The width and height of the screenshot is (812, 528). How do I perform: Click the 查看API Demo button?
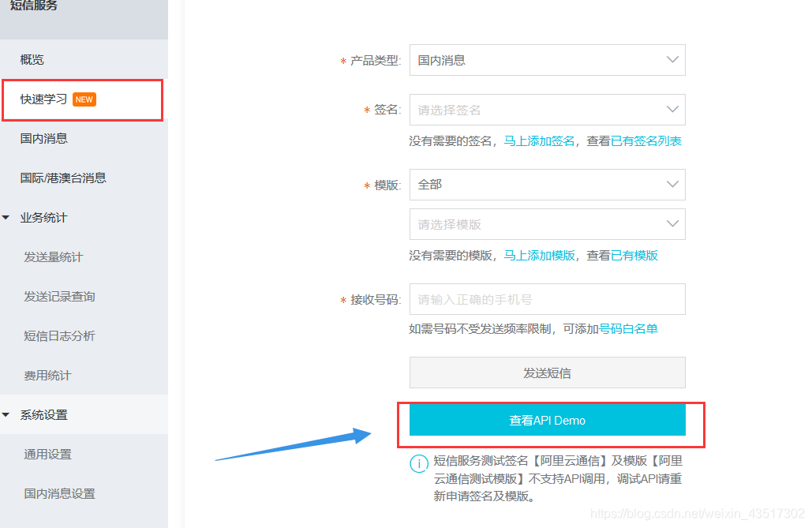tap(548, 420)
